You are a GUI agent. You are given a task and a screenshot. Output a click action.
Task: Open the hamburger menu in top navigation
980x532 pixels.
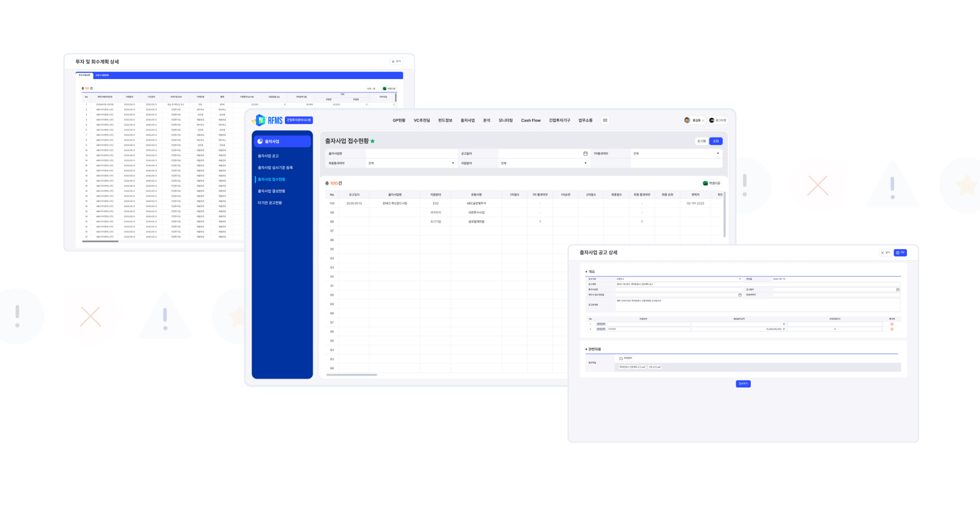[605, 120]
